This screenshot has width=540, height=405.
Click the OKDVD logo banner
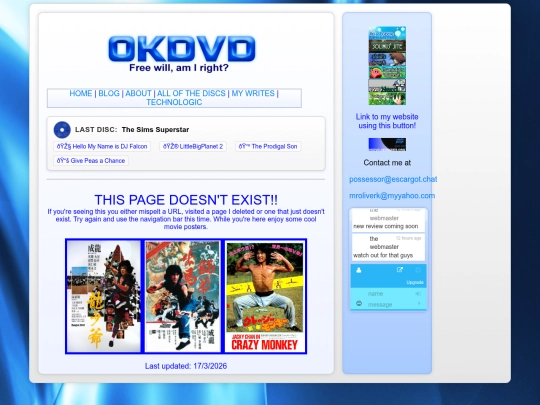(182, 49)
